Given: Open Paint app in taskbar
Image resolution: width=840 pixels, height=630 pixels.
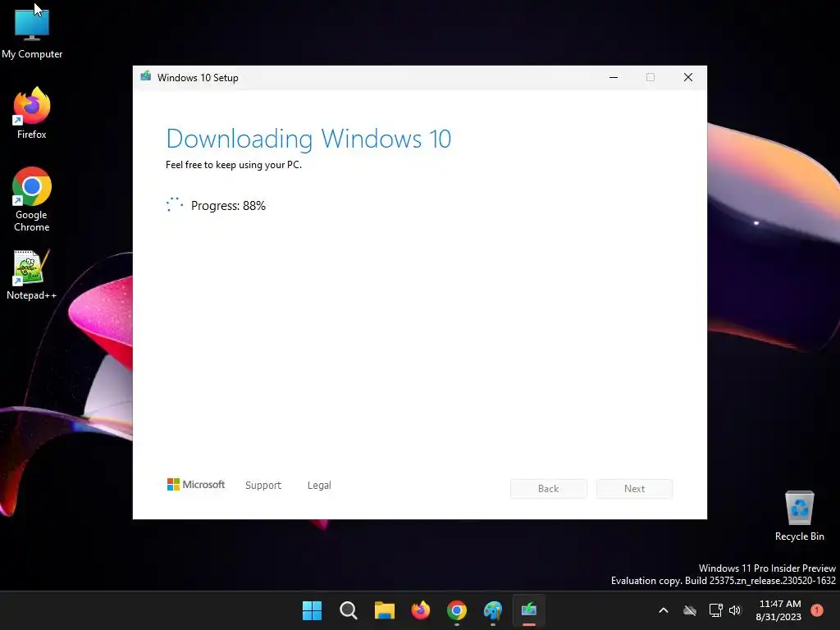Looking at the screenshot, I should point(493,610).
